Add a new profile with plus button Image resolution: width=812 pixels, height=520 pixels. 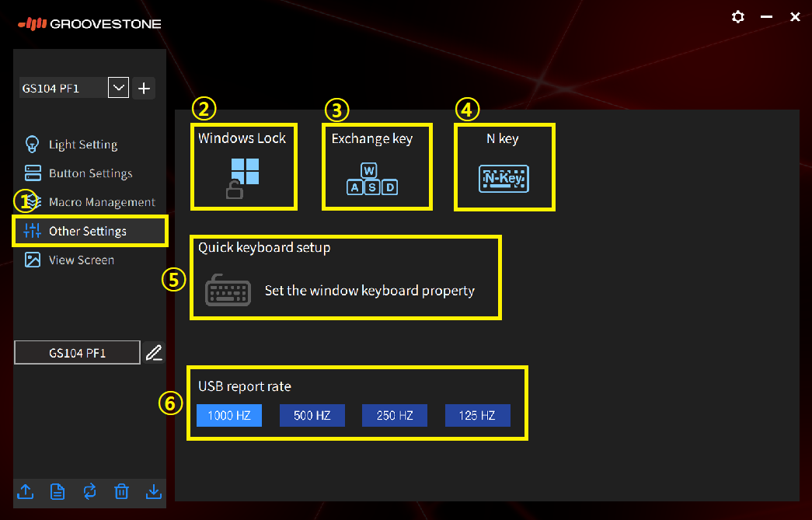(144, 88)
